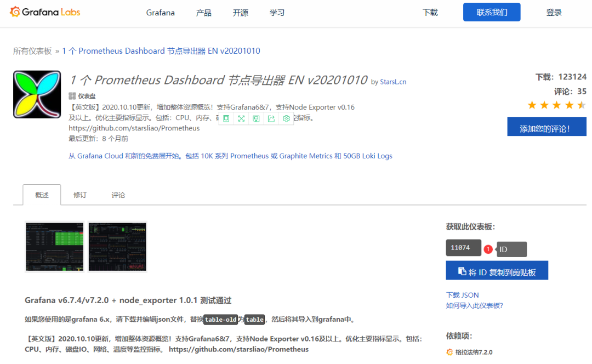Click the 联系我们 button
Image resolution: width=592 pixels, height=364 pixels.
[492, 12]
